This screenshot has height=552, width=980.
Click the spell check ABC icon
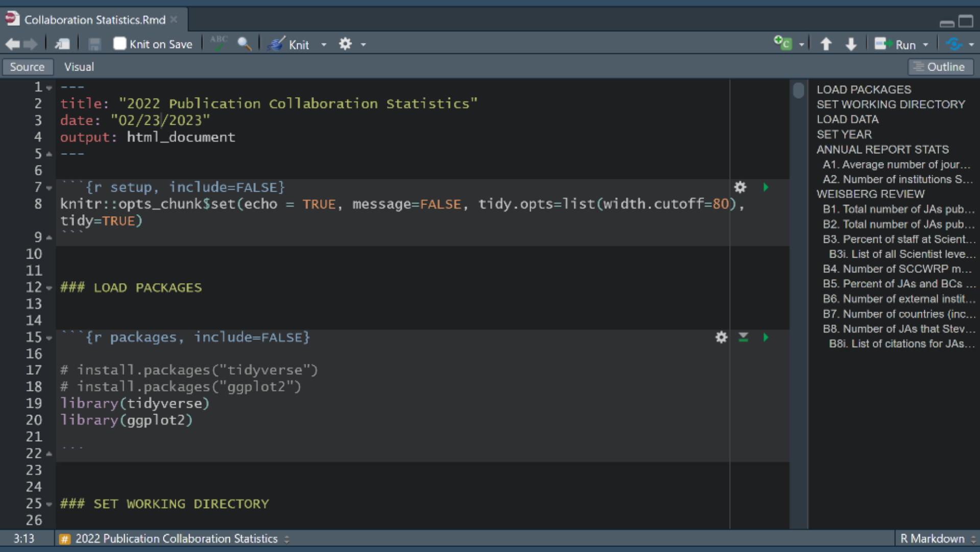[219, 43]
